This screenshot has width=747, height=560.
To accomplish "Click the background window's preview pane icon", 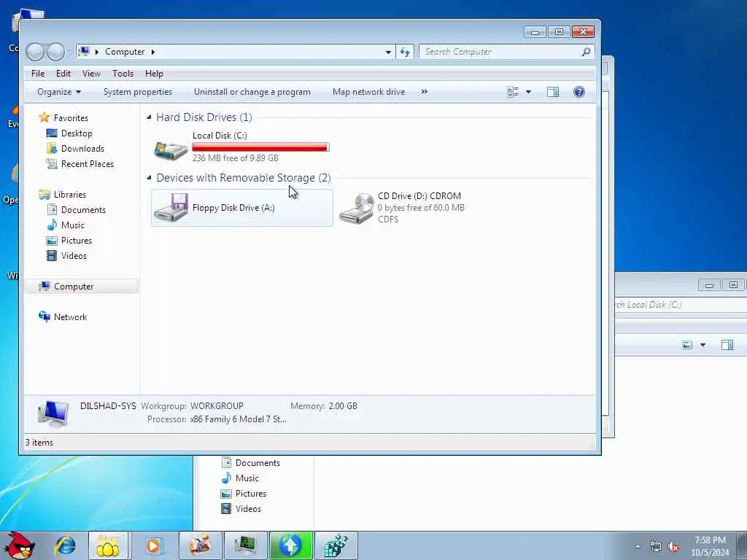I will click(x=727, y=345).
